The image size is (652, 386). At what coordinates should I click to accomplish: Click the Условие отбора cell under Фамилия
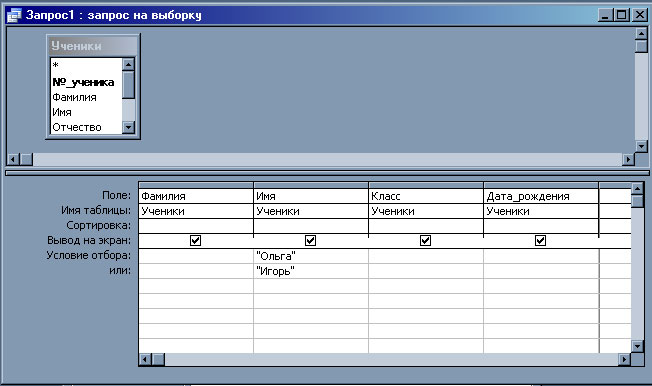[x=196, y=256]
